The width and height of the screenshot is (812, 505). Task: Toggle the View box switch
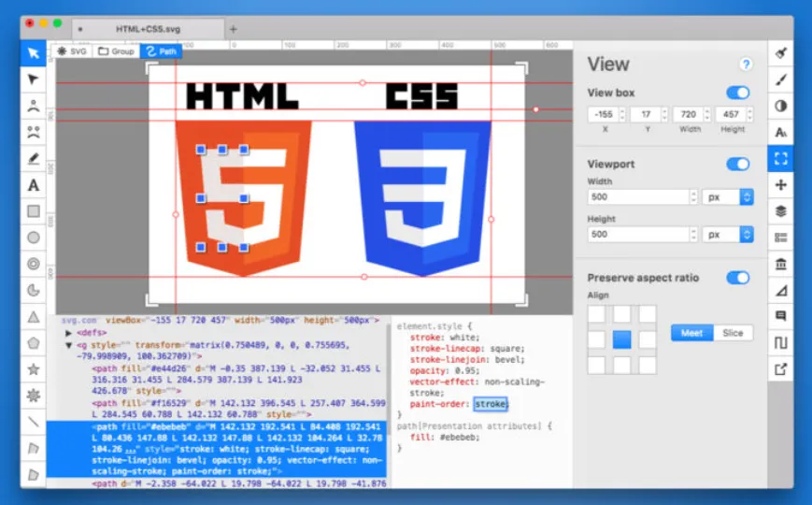738,93
